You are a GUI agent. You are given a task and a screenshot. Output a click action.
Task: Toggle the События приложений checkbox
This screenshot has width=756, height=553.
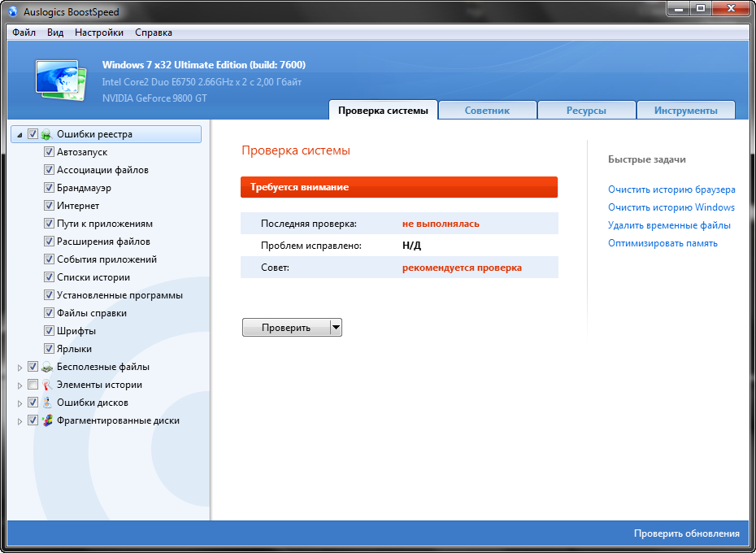[x=49, y=259]
